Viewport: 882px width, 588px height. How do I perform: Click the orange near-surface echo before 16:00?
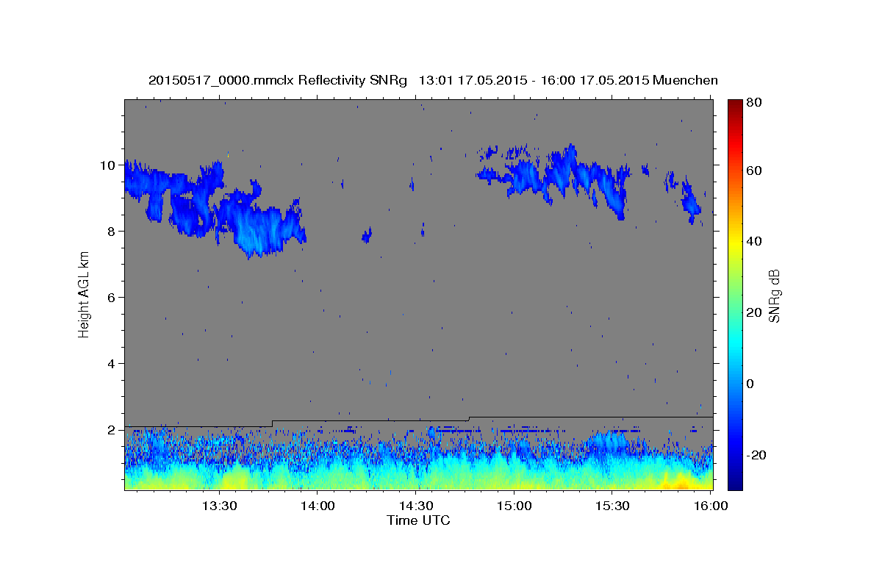[678, 483]
